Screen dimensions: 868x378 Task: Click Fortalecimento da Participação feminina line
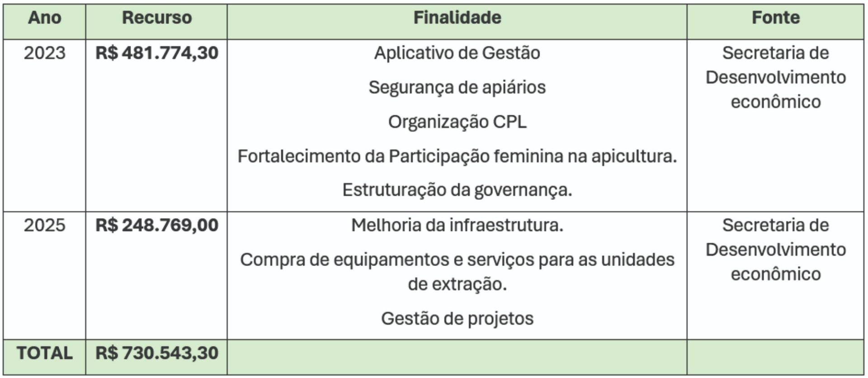(x=457, y=156)
